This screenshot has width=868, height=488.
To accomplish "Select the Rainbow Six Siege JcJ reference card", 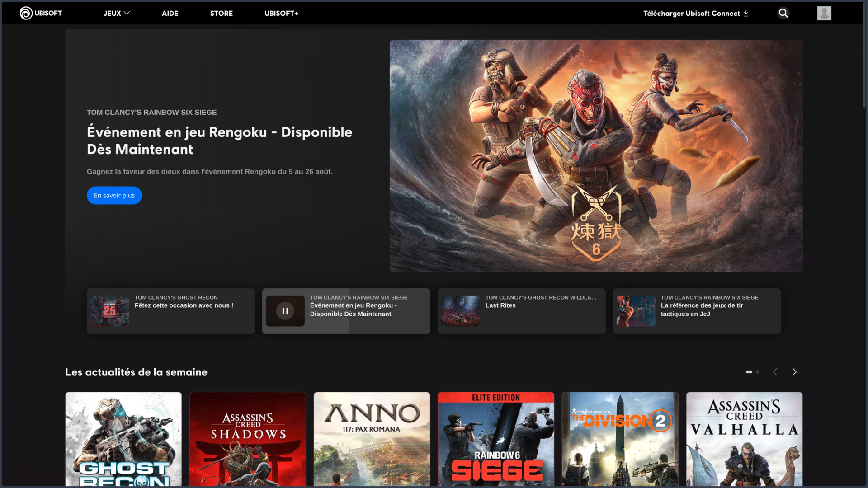I will (697, 311).
